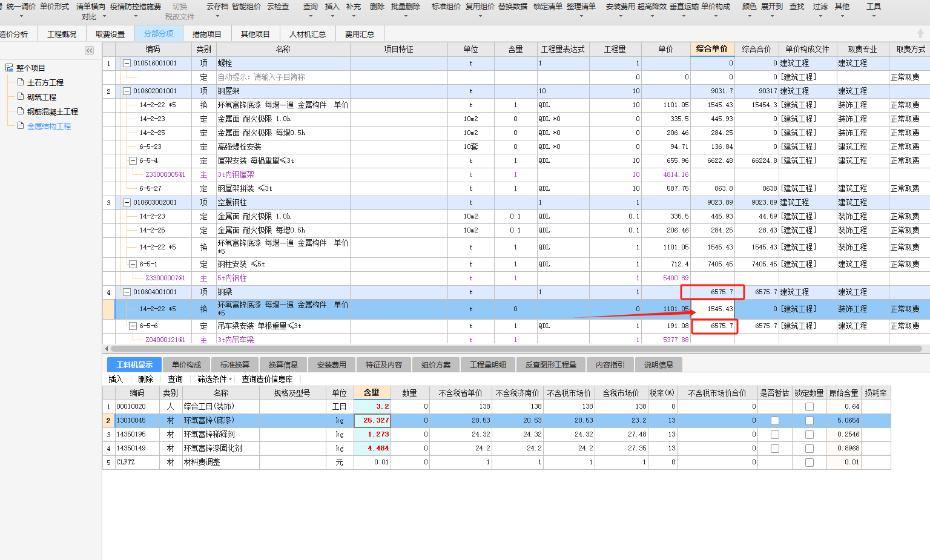
Task: Click 含量 cell 25.327 of 环氧富锌(底漆)
Action: tap(372, 421)
